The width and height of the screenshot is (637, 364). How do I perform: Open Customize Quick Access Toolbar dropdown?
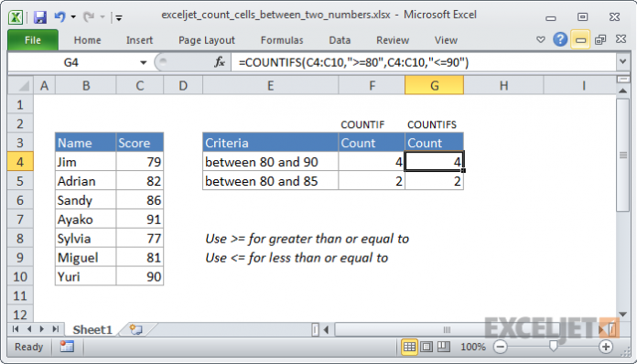click(119, 17)
